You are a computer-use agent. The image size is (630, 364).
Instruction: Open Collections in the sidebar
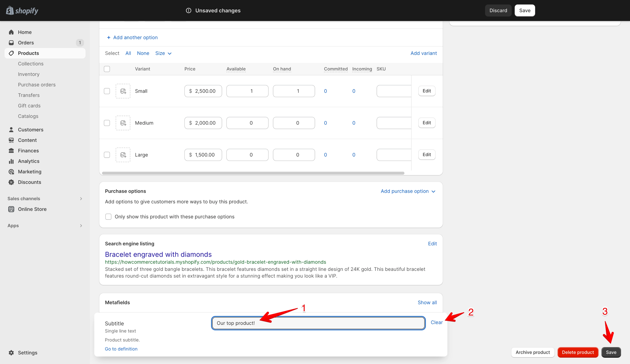coord(30,64)
